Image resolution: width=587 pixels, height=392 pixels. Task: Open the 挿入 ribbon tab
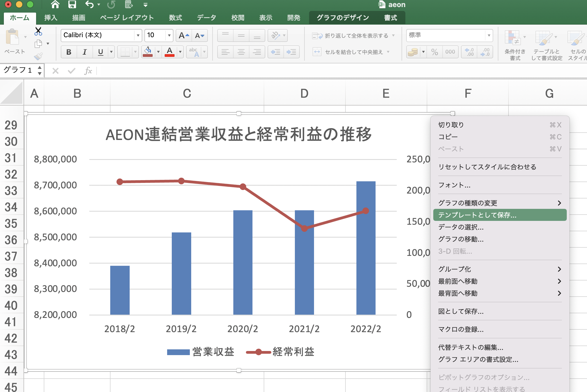(51, 18)
